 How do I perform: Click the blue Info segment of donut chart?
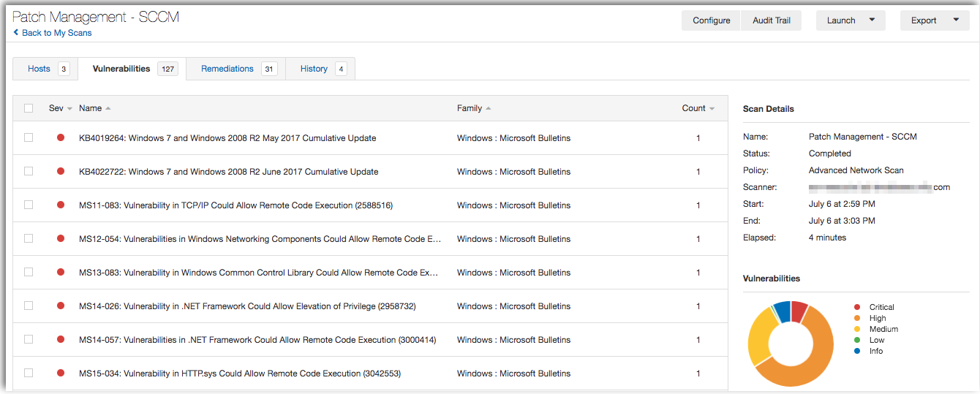[783, 311]
